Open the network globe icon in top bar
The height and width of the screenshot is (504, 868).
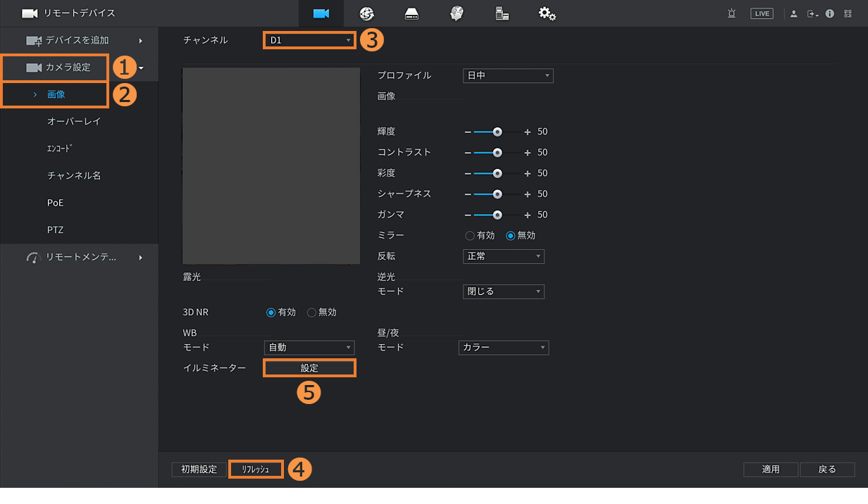point(366,13)
